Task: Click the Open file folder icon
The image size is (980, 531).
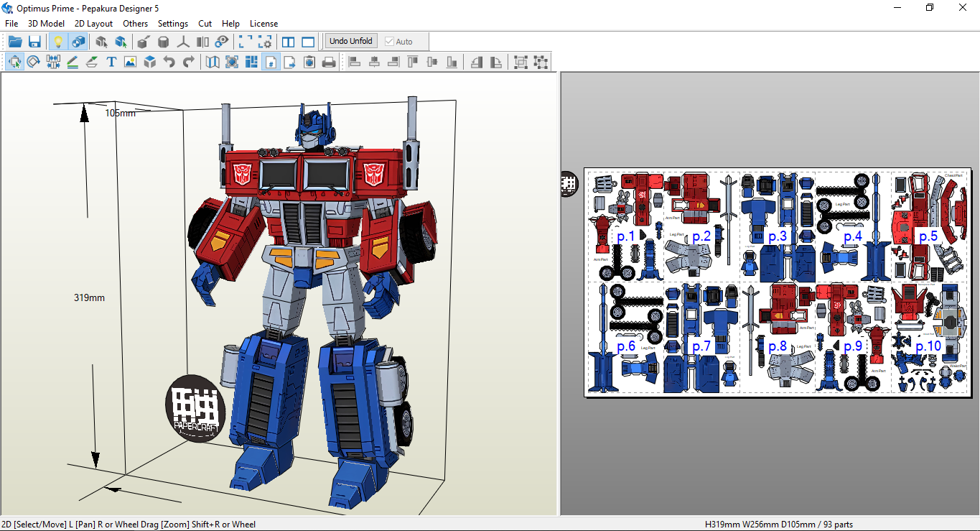Action: tap(15, 42)
